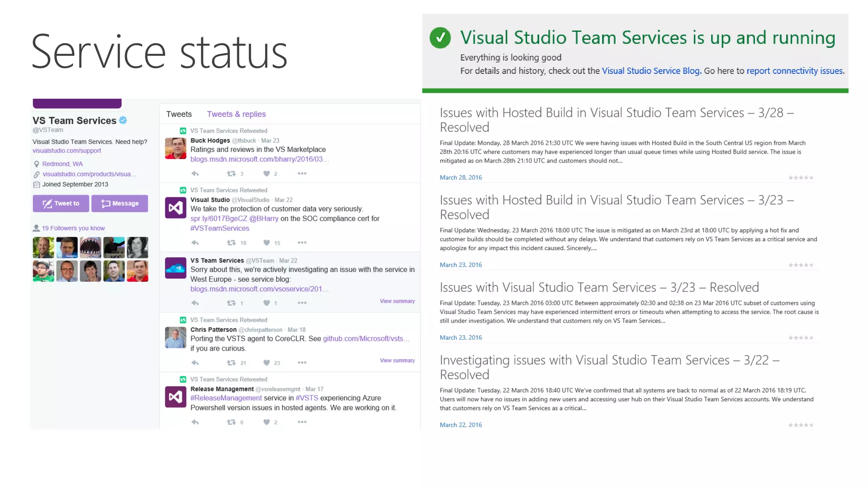Viewport: 868px width, 487px height.
Task: Click the @BHarry mention in tweet
Action: (264, 219)
